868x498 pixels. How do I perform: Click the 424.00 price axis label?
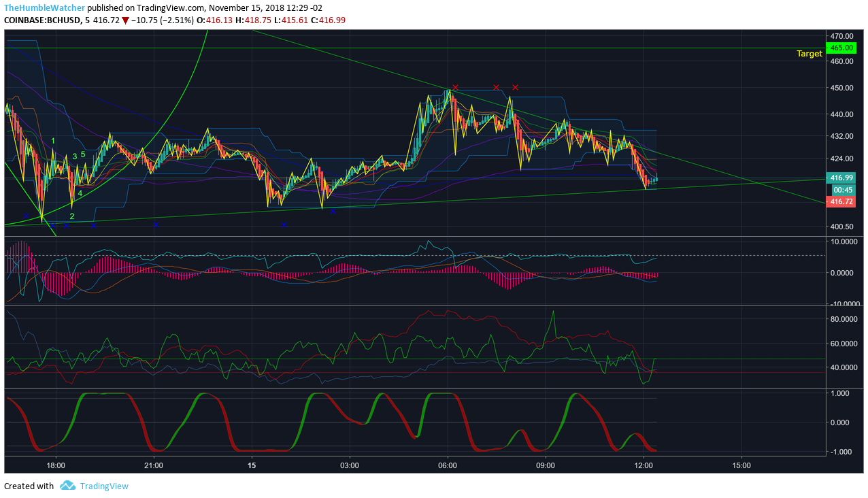(x=841, y=159)
